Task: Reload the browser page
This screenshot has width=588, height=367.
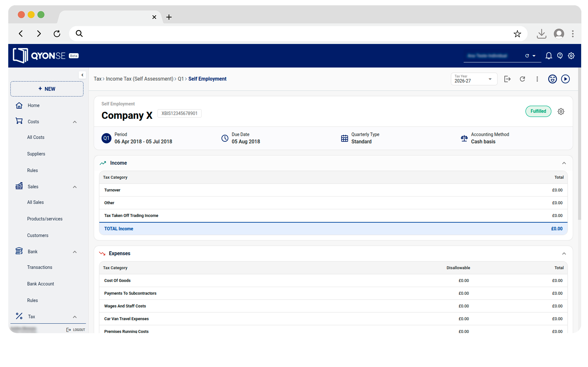Action: (x=57, y=34)
